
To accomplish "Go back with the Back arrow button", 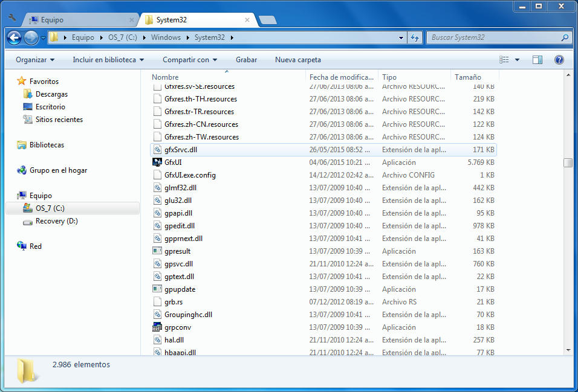I will coord(14,37).
